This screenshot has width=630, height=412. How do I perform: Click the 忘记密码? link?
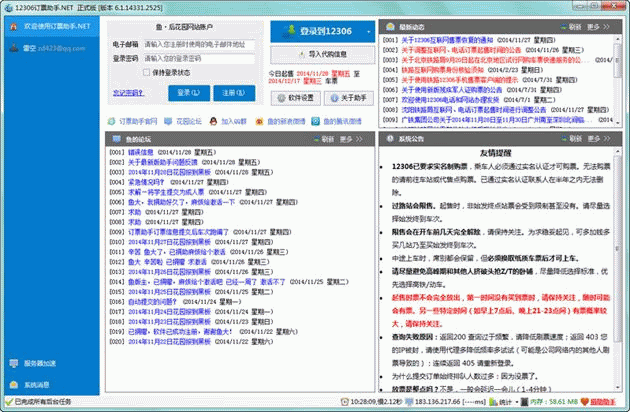point(128,93)
